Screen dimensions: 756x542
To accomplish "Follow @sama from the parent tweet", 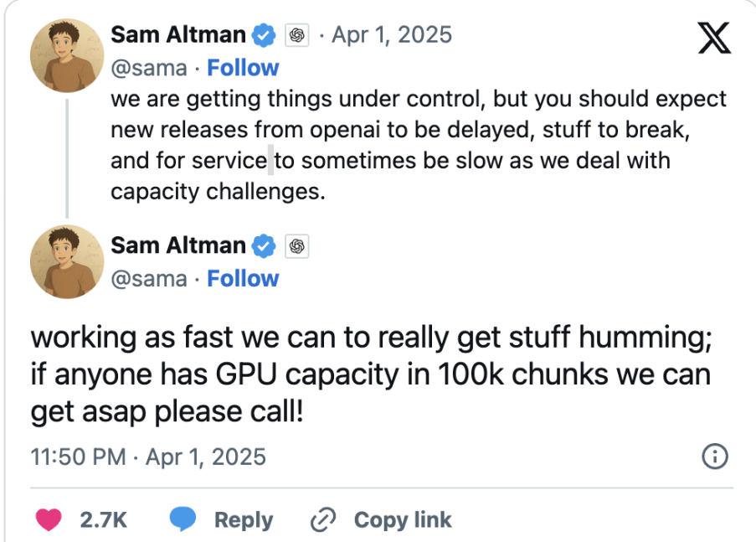I will [x=243, y=67].
